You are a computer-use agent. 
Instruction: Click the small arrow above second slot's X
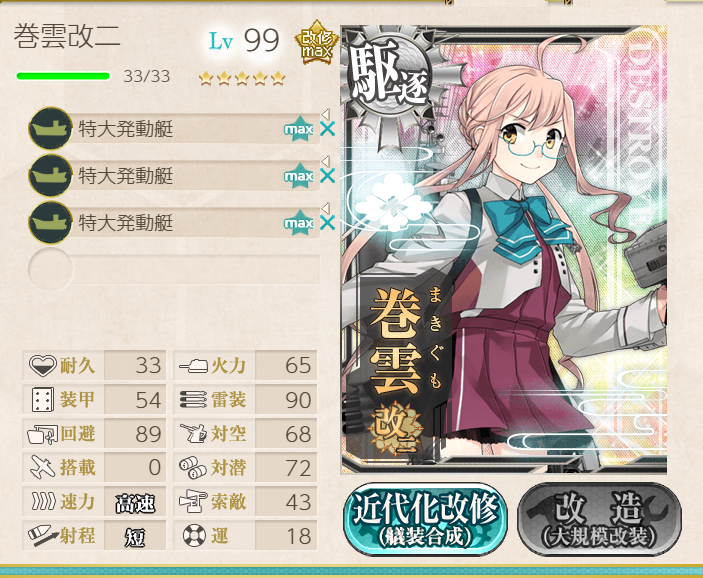(x=326, y=161)
